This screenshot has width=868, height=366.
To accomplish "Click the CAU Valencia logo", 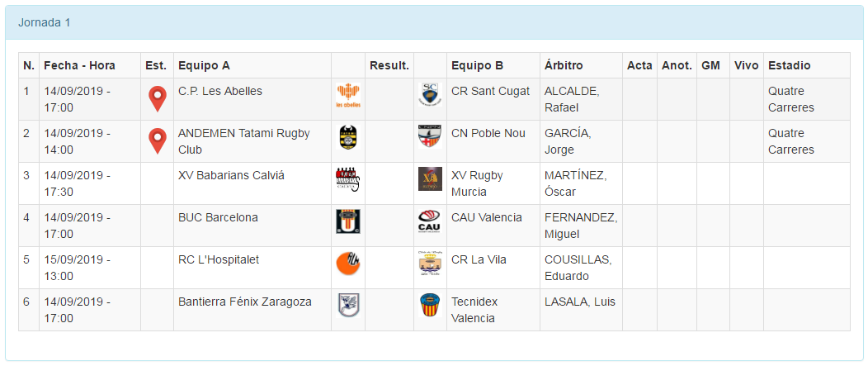I will [x=430, y=221].
